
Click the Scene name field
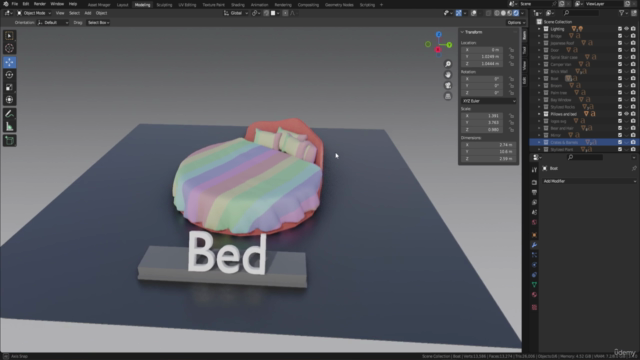coord(534,4)
